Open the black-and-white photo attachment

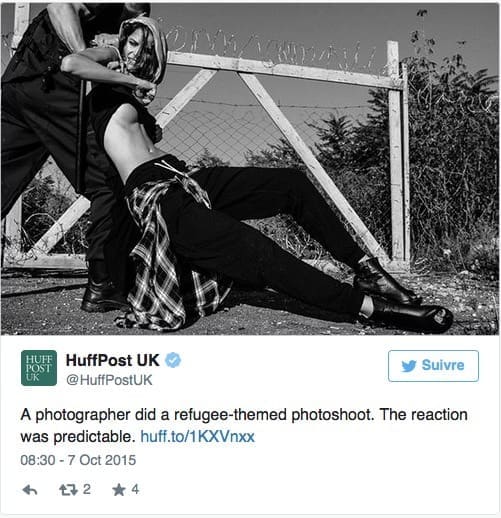[x=250, y=168]
